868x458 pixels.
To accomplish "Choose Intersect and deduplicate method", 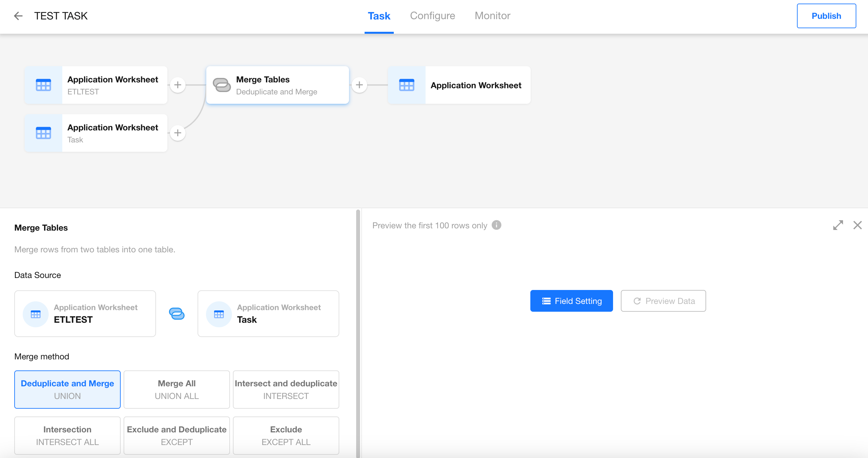I will point(286,389).
